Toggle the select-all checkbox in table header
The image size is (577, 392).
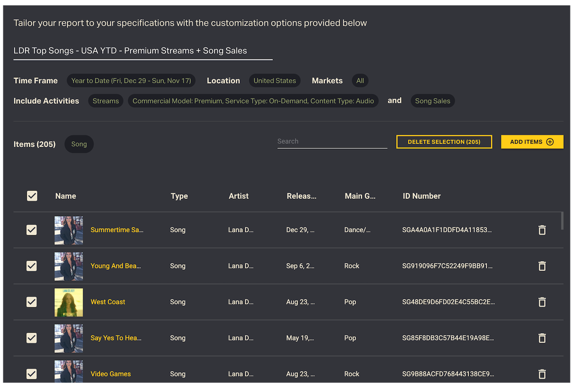[32, 196]
